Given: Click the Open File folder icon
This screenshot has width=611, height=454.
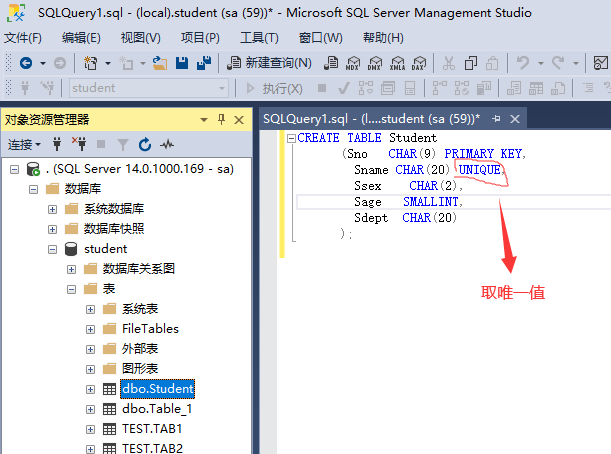Looking at the screenshot, I should point(160,63).
